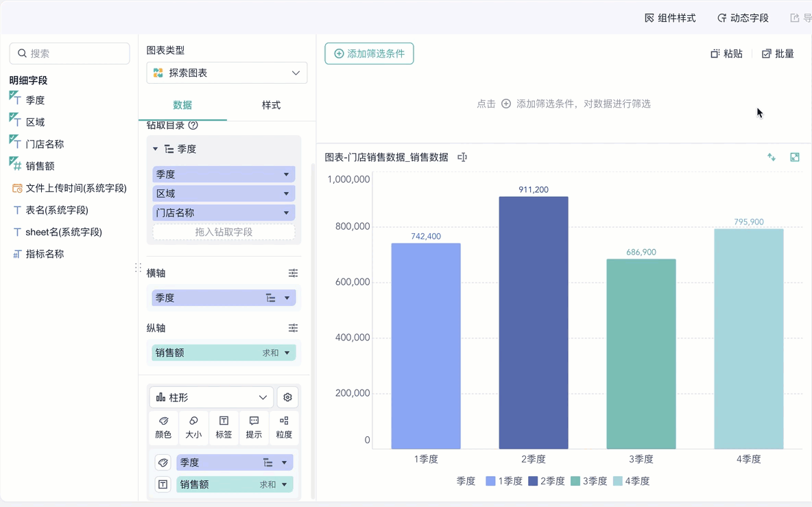
Task: Click the 颜色 color mark button
Action: coord(163,428)
